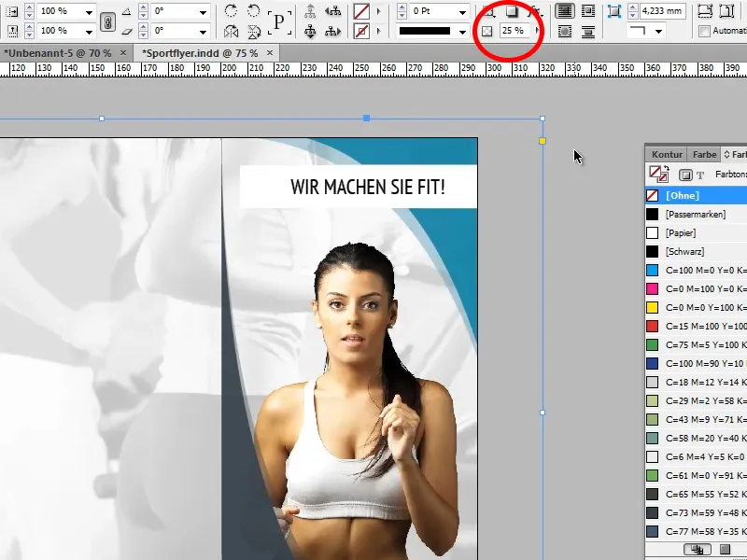Click the WIR MACHEN SIE FIT! headline

tap(368, 187)
